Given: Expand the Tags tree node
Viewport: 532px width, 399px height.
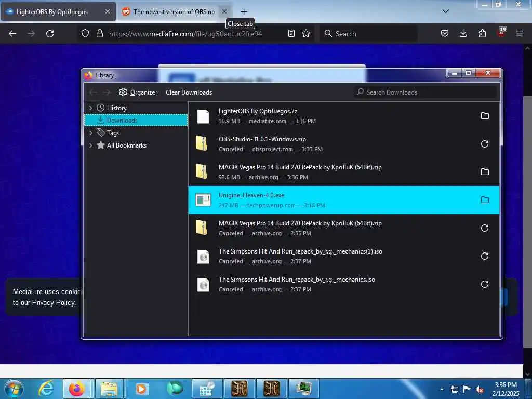Looking at the screenshot, I should click(90, 133).
